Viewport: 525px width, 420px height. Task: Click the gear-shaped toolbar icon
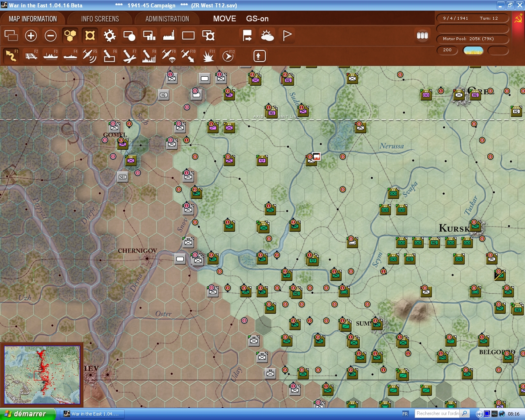click(x=110, y=36)
